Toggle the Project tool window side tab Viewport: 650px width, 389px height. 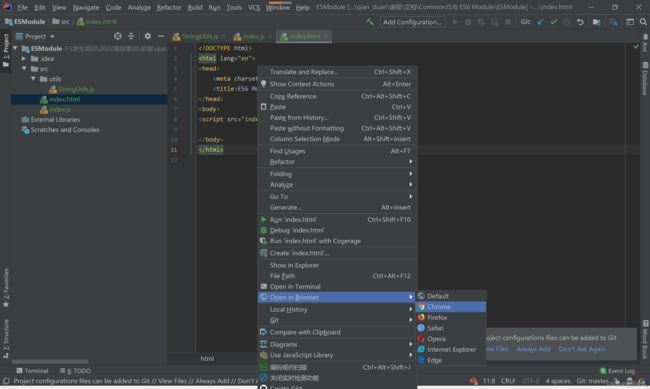click(6, 51)
